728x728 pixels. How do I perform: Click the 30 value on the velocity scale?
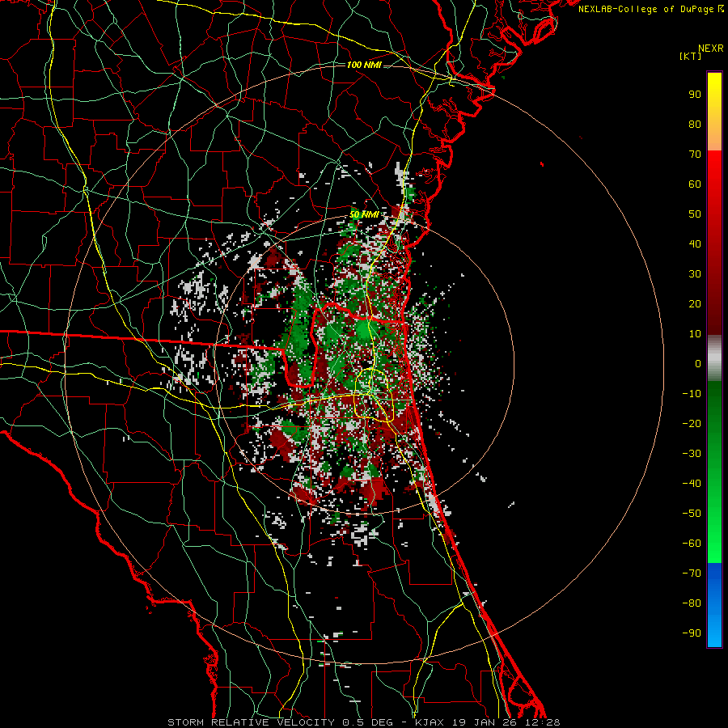695,274
